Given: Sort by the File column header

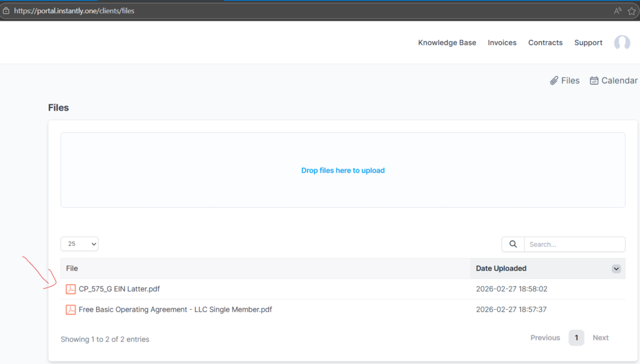Looking at the screenshot, I should [72, 268].
